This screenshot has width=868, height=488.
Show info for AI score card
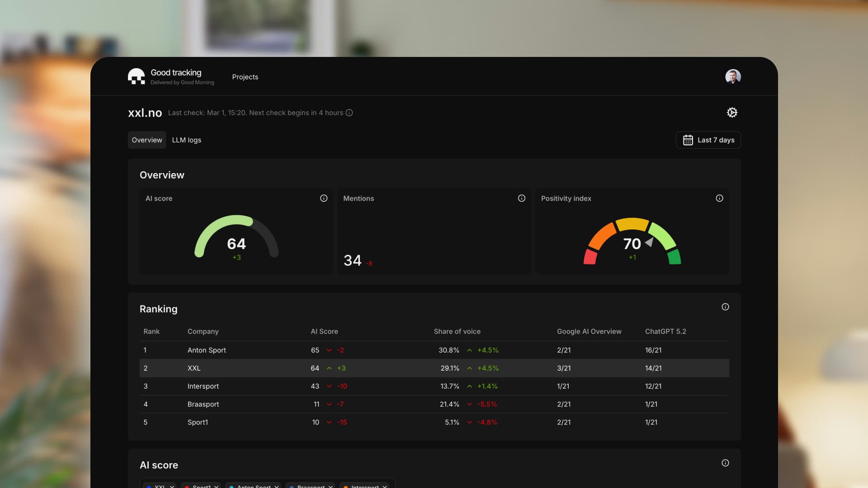[324, 198]
